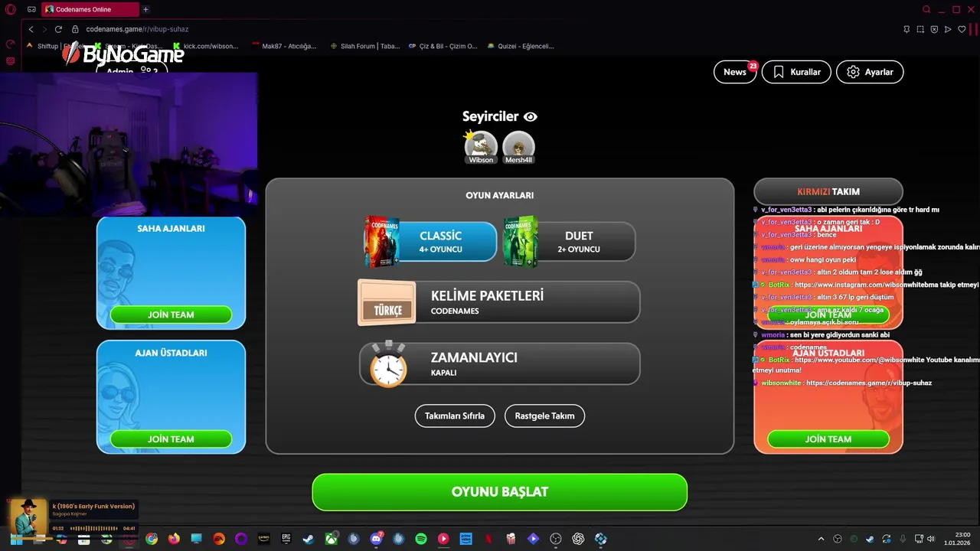This screenshot has width=980, height=551.
Task: Open a new browser tab with plus
Action: click(145, 9)
